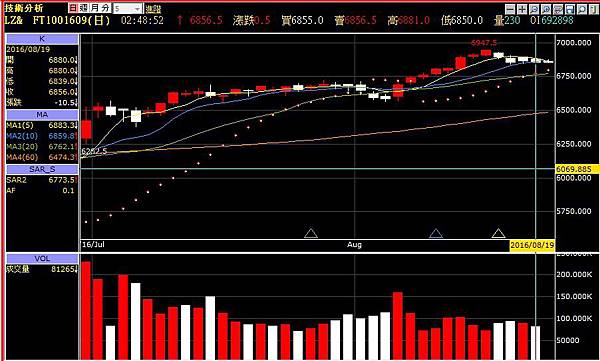
Task: Click the plus expand-chart toolbar icon
Action: tap(522, 9)
